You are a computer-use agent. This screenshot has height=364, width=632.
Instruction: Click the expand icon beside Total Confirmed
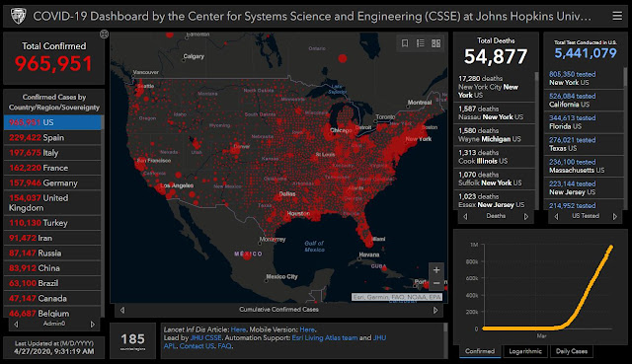click(104, 35)
